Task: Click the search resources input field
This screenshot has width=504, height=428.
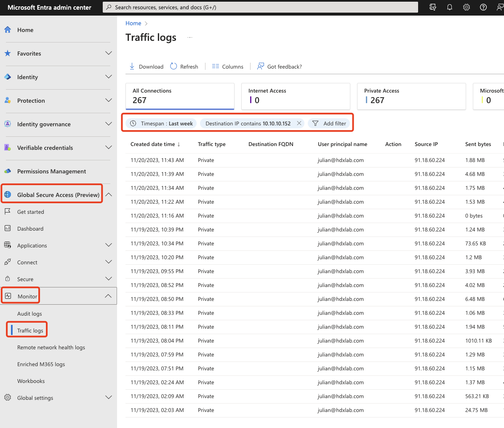Action: coord(260,7)
